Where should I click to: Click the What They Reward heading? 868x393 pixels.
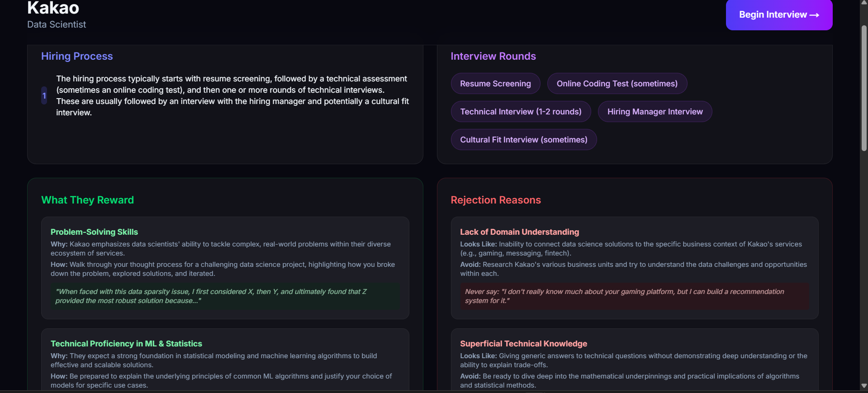coord(87,200)
